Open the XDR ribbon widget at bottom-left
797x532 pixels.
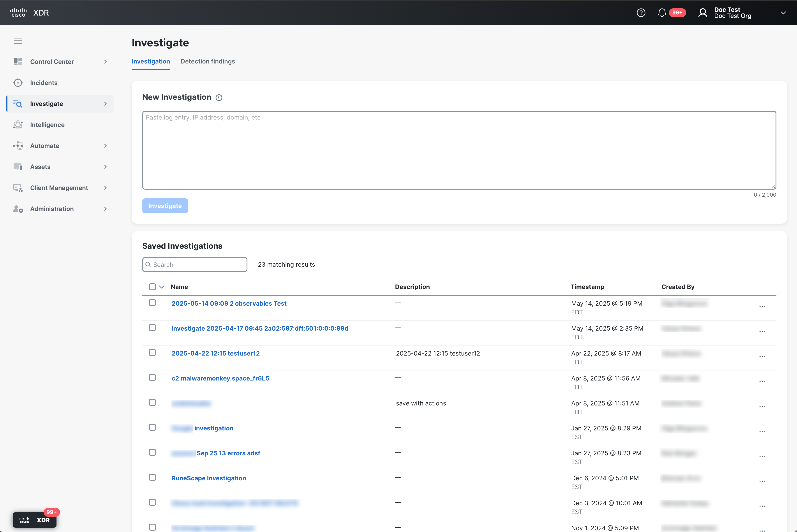tap(35, 520)
